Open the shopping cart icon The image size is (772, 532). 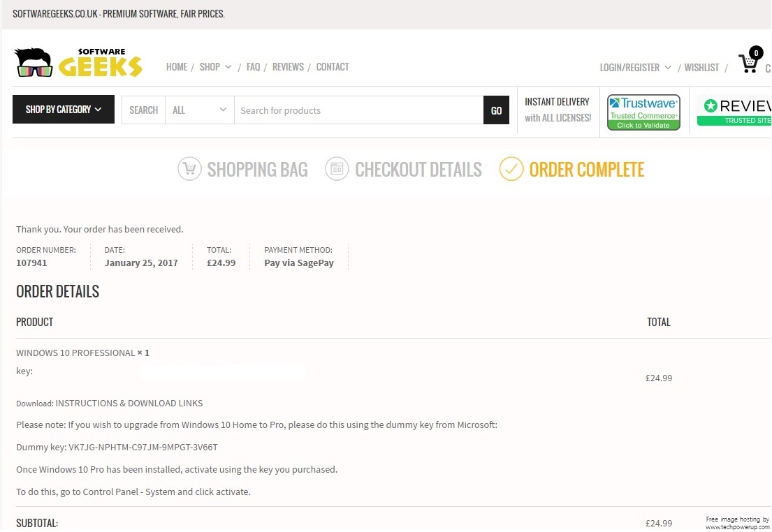[750, 60]
